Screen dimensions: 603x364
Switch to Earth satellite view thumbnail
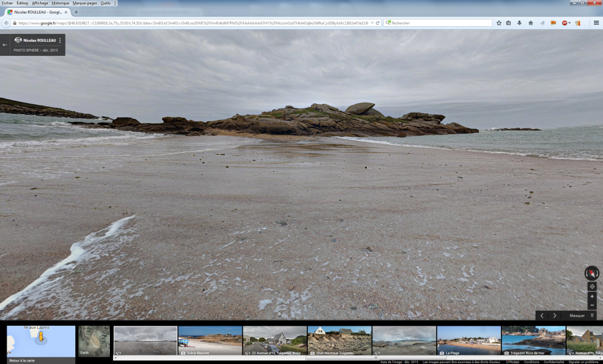click(94, 341)
